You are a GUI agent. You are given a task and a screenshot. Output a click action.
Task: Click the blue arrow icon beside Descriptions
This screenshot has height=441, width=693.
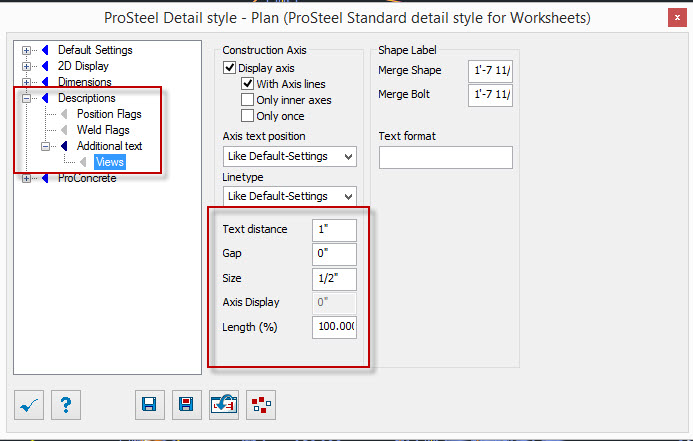pyautogui.click(x=45, y=98)
